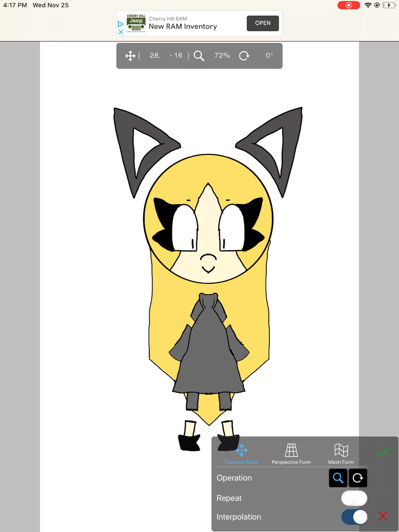Select the position value -16
Screen dimensions: 399x532
[x=176, y=55]
